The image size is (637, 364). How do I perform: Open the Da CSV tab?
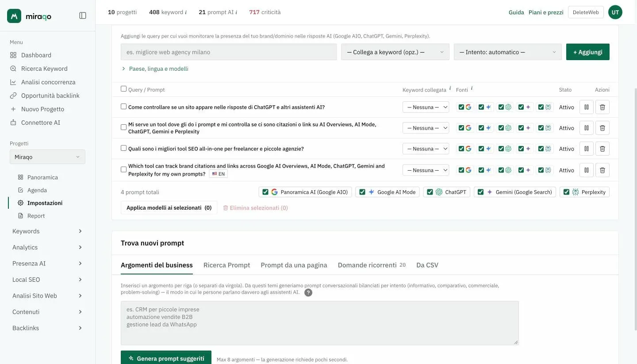(x=427, y=265)
